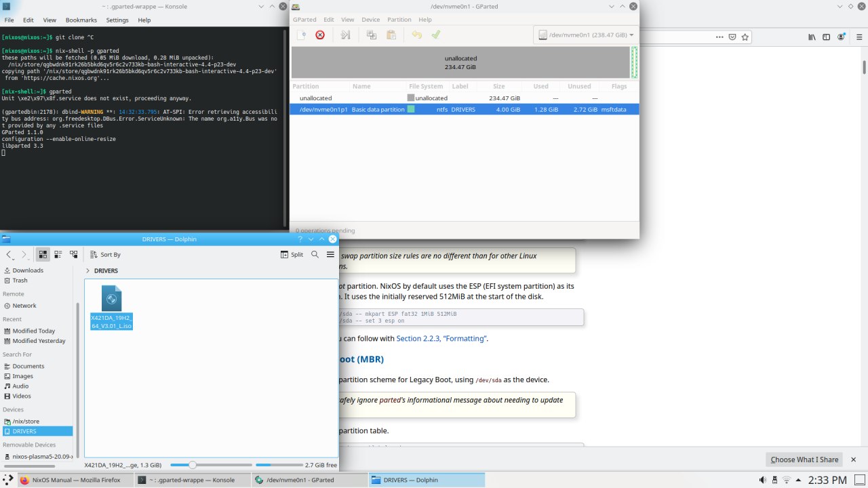Create new partition in GParted toolbar
This screenshot has width=868, height=488.
click(x=302, y=35)
